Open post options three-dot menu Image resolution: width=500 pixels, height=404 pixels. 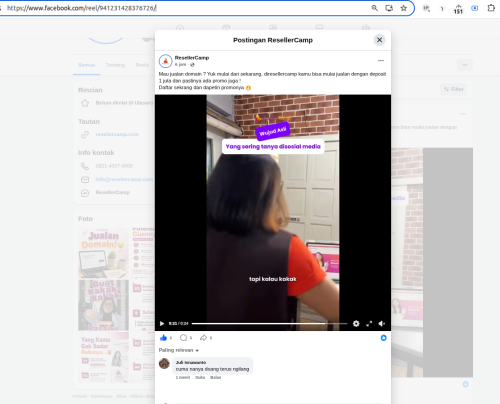[381, 61]
